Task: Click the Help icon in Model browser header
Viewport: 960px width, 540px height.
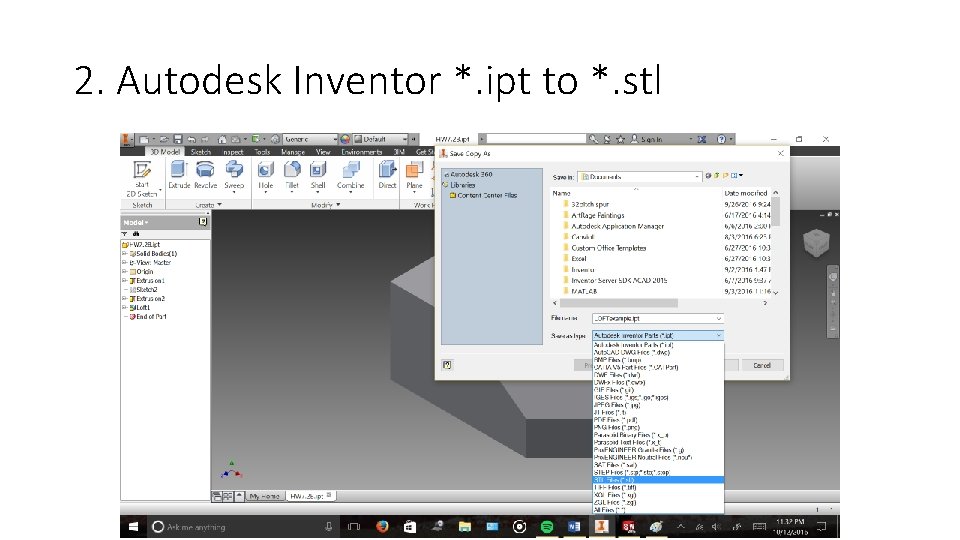Action: [203, 222]
